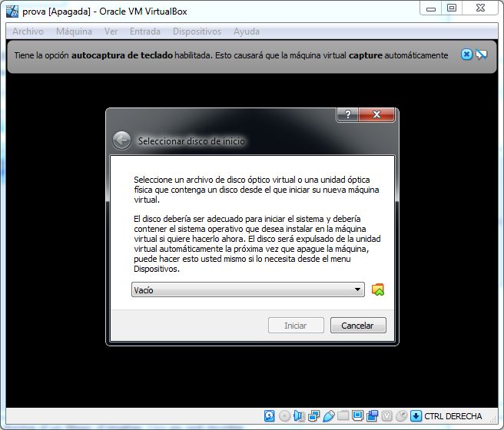Click the mouse integration icon in status bar

pos(401,415)
